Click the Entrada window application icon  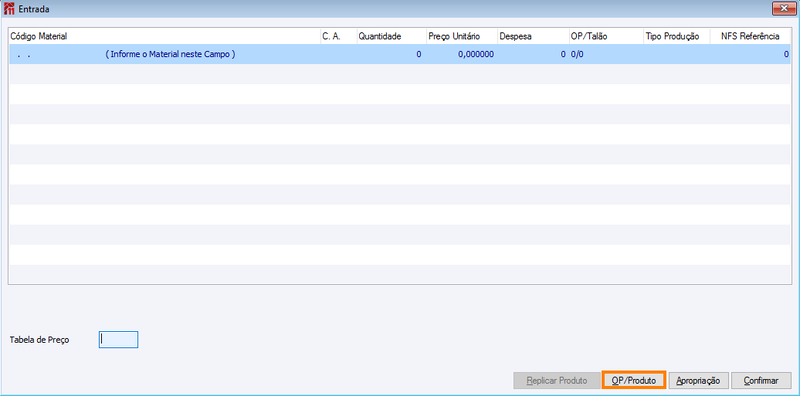pyautogui.click(x=9, y=9)
